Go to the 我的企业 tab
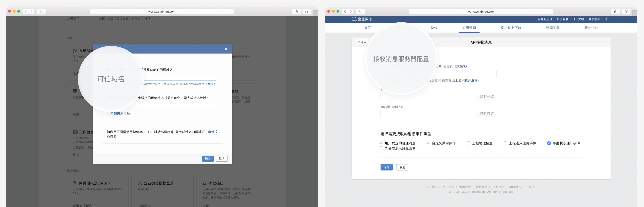The width and height of the screenshot is (644, 207). coord(591,28)
